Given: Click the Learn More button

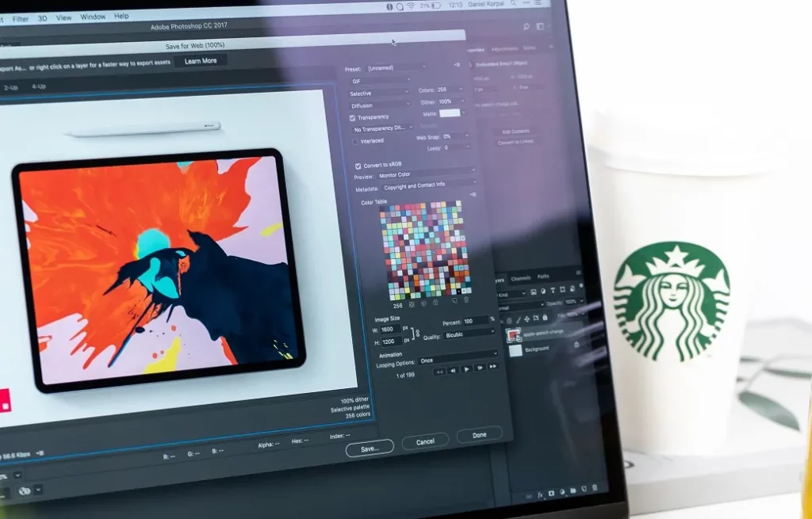Looking at the screenshot, I should pos(201,61).
